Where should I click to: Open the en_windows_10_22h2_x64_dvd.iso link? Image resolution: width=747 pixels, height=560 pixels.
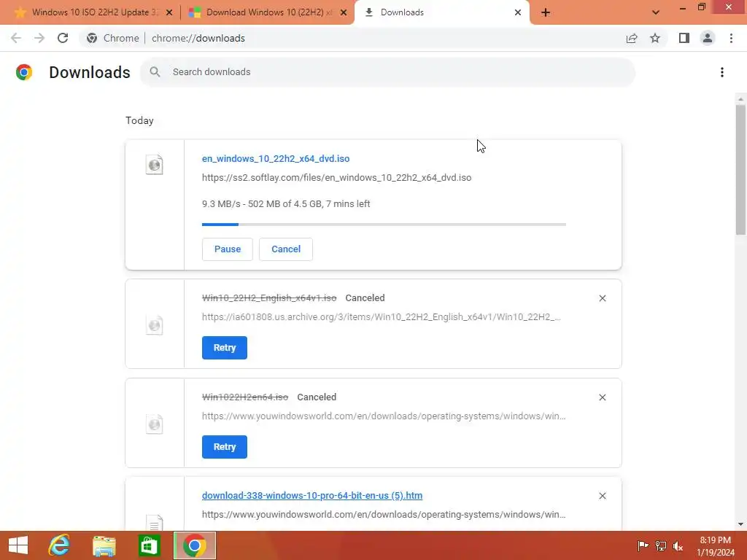[276, 158]
